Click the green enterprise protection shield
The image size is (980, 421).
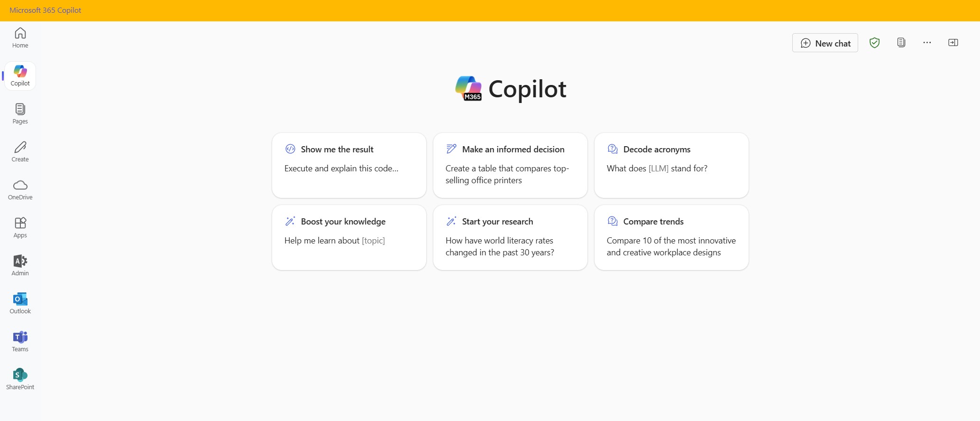[875, 42]
